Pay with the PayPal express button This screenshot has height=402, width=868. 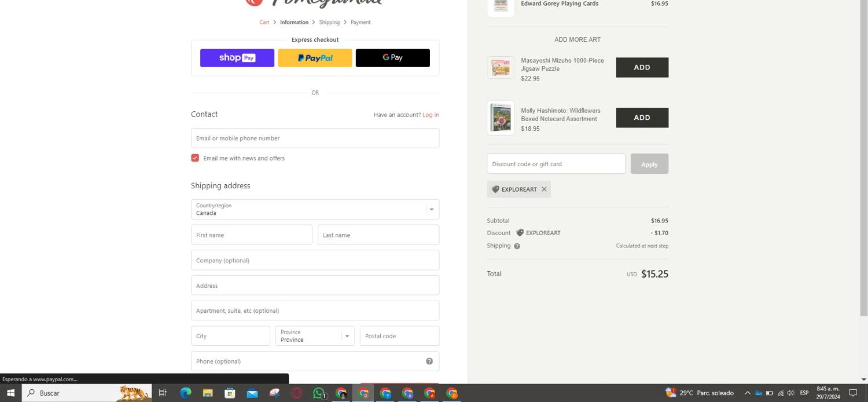315,58
